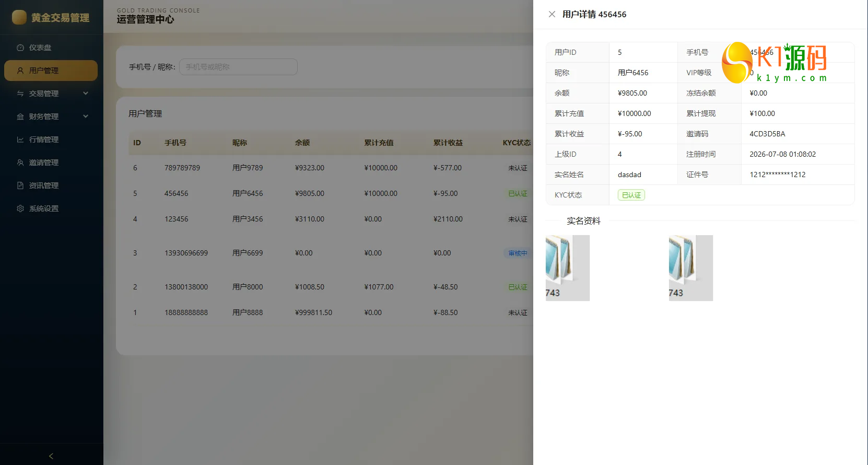Viewport: 868px width, 465px height.
Task: Select the 用户管理 menu item
Action: pyautogui.click(x=51, y=71)
